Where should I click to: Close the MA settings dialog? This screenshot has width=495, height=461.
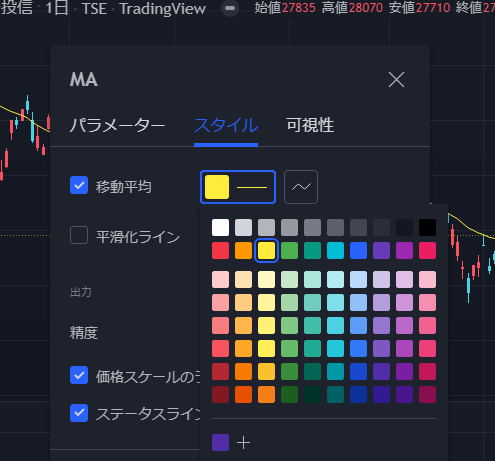click(396, 80)
